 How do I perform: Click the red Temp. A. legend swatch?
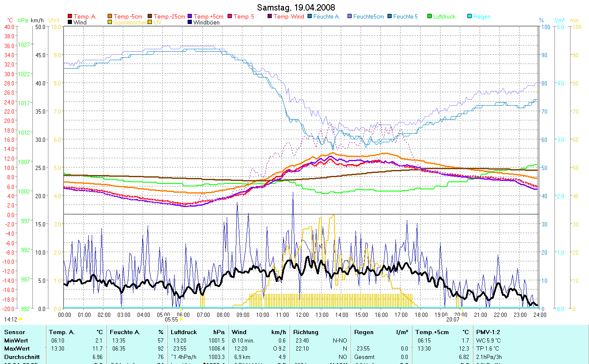(70, 17)
